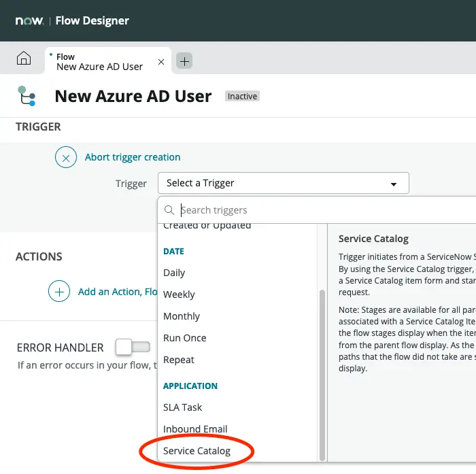476x474 pixels.
Task: Select the Run Once trigger
Action: click(x=184, y=338)
